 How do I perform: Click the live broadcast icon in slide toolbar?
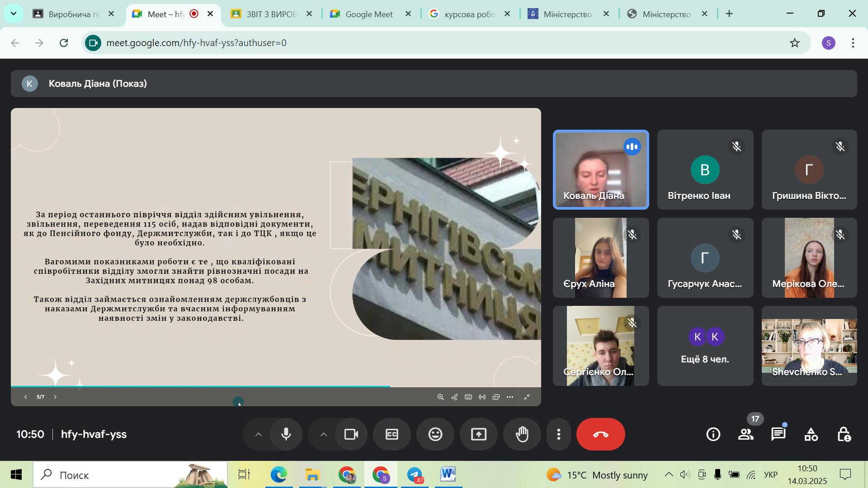pyautogui.click(x=482, y=397)
